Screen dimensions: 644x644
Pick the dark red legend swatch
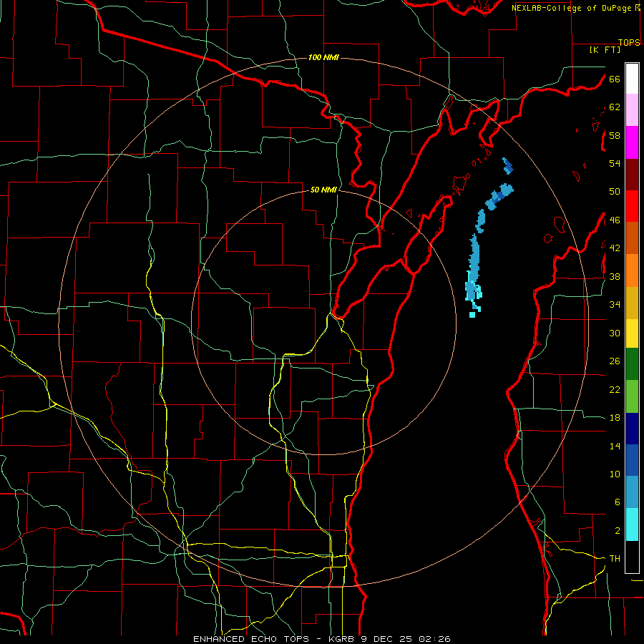click(x=632, y=175)
